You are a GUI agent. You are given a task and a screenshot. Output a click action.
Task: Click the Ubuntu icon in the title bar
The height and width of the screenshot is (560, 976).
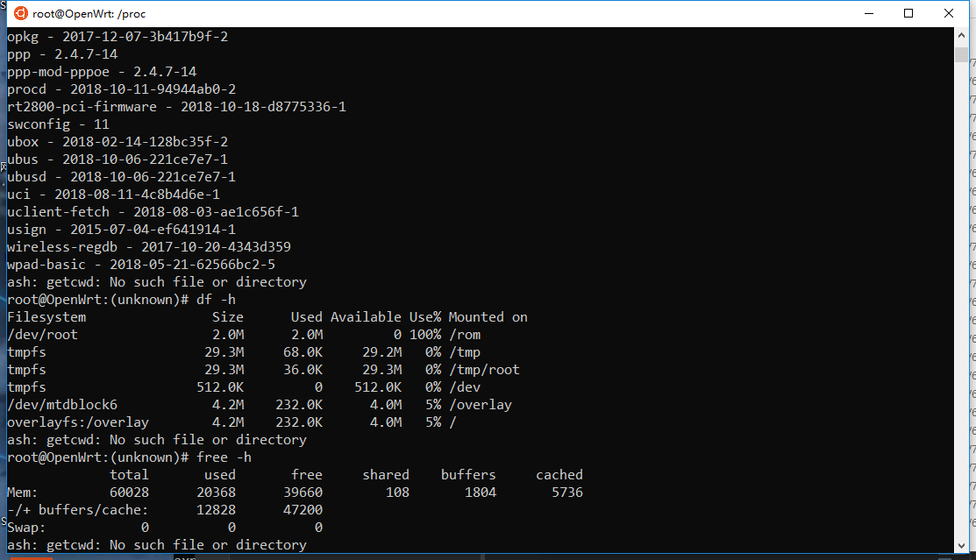[20, 13]
